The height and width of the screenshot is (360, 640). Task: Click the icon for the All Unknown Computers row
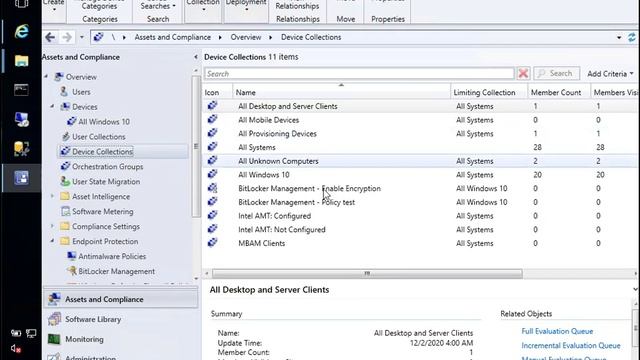click(212, 161)
